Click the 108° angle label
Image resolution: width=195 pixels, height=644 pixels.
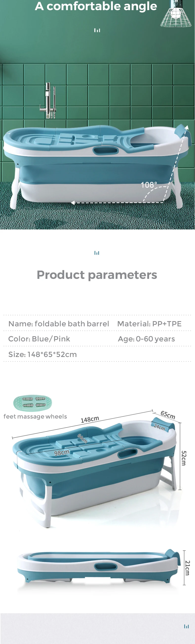pos(149,185)
